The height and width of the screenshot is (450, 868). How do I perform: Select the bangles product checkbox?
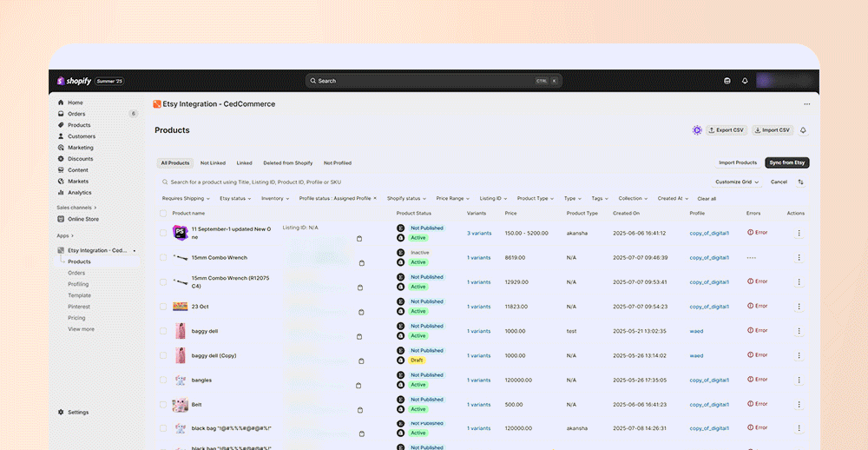click(x=163, y=381)
